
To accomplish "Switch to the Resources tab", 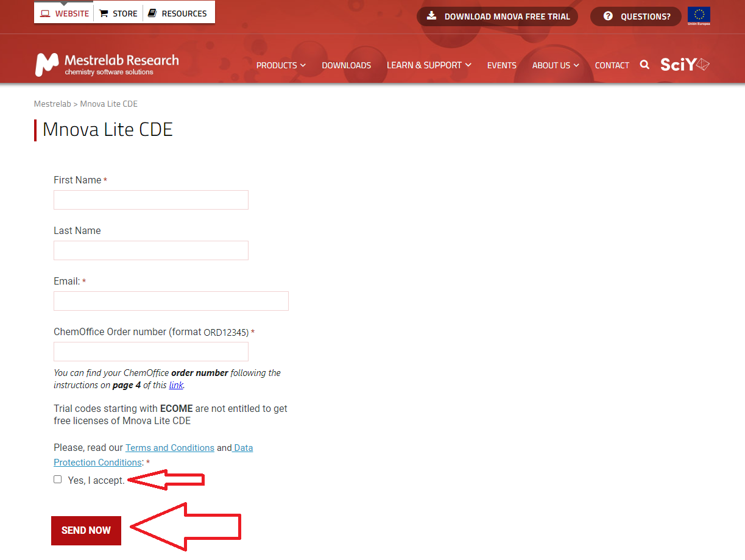I will pos(178,13).
